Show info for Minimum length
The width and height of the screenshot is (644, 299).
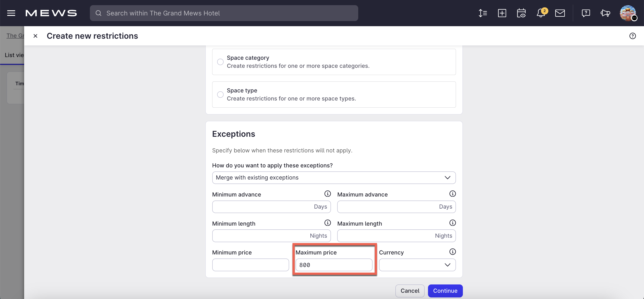[328, 223]
